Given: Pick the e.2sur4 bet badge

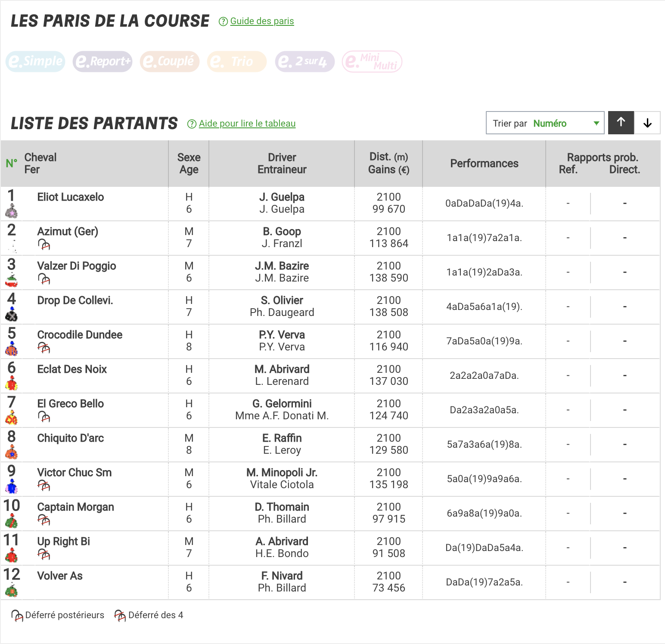Looking at the screenshot, I should [305, 62].
